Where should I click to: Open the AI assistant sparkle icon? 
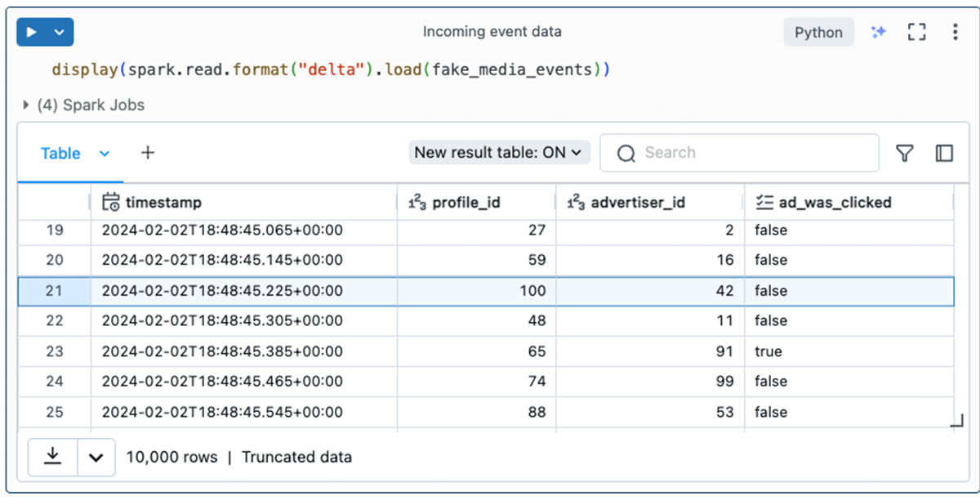pyautogui.click(x=878, y=33)
